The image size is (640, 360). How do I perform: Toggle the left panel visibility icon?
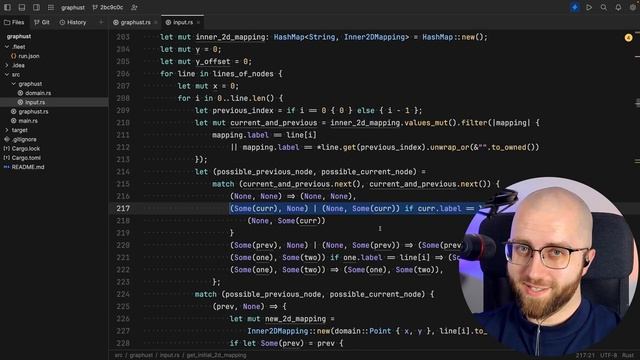tap(7, 7)
